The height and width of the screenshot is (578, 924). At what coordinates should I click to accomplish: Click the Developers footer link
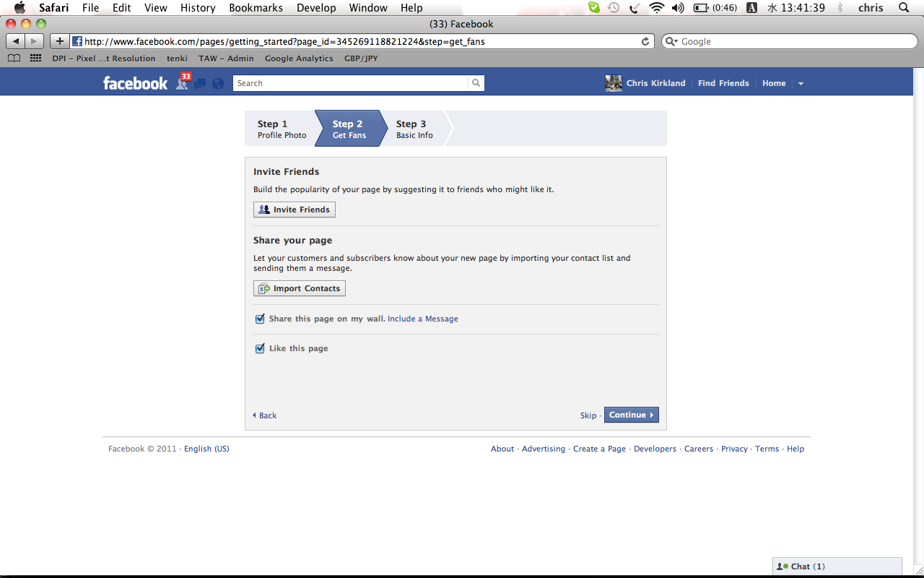pos(655,449)
